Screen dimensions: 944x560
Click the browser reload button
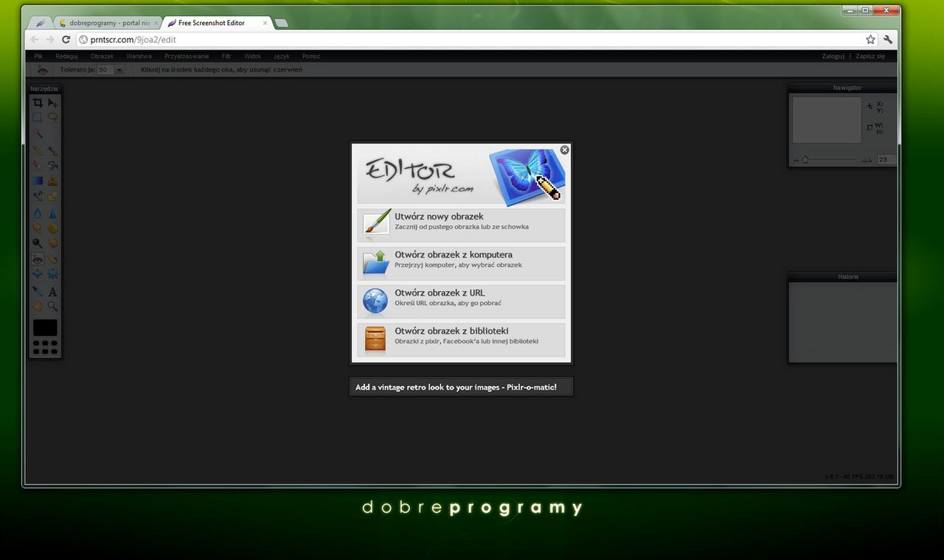point(66,40)
